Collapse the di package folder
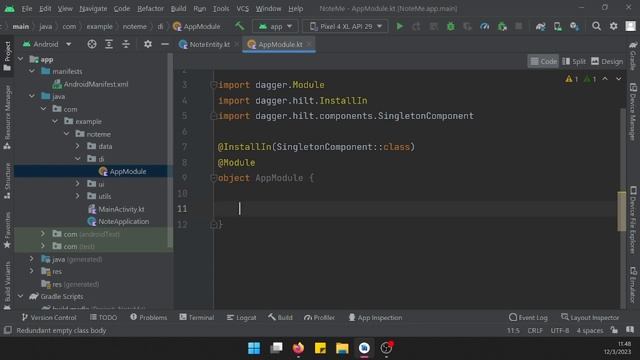 [78, 159]
